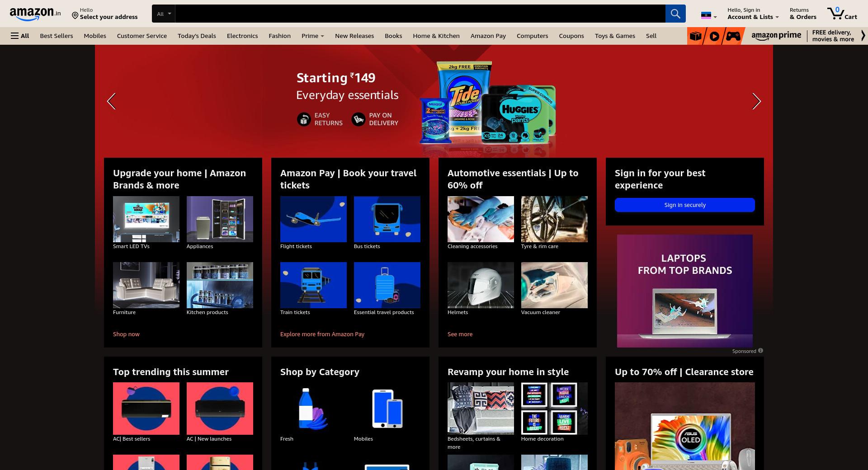Open the Vacuum cleaner thumbnail
Image resolution: width=868 pixels, height=470 pixels.
pos(554,285)
